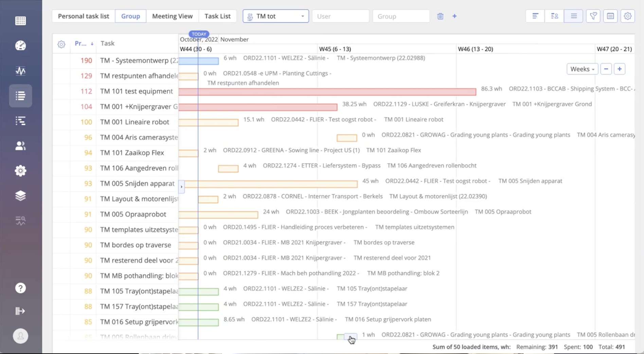Image resolution: width=644 pixels, height=354 pixels.
Task: Switch to Group tab
Action: pyautogui.click(x=130, y=16)
